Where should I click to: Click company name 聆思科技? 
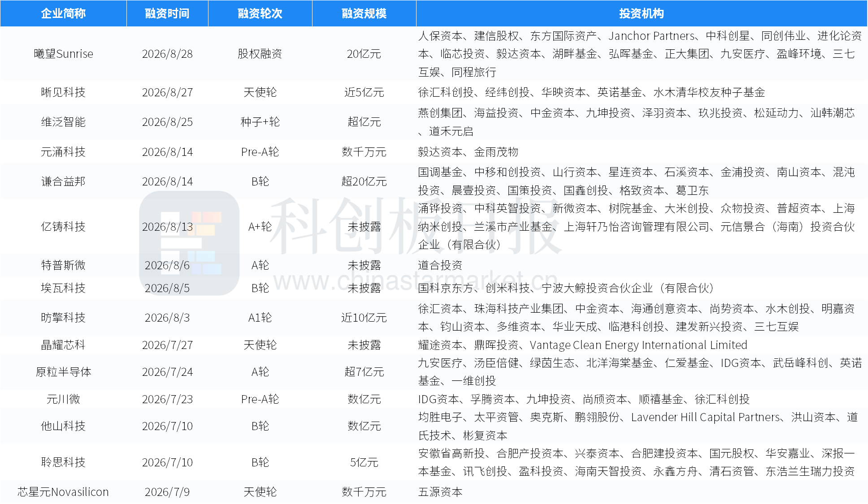(x=63, y=462)
